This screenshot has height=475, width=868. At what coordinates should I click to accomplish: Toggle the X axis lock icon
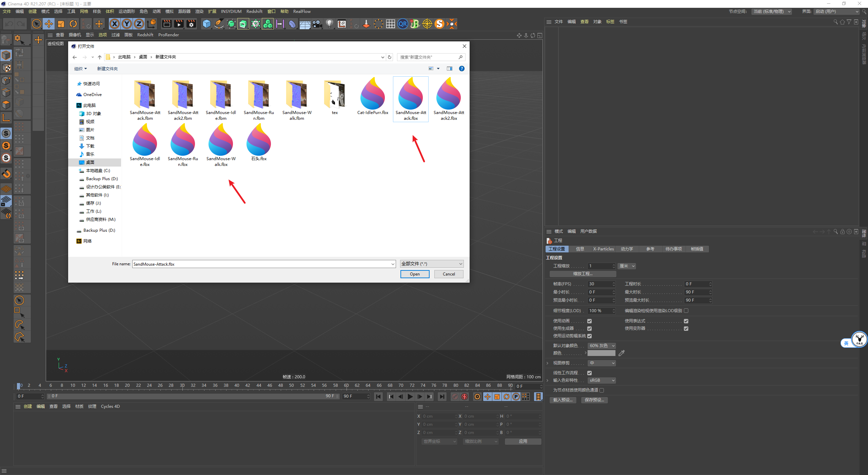point(115,24)
